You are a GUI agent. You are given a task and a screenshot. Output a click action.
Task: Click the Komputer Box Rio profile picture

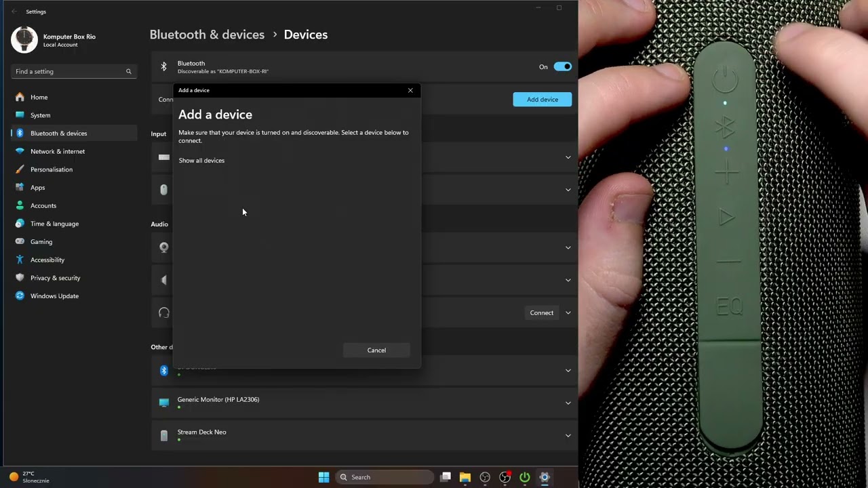pos(24,40)
